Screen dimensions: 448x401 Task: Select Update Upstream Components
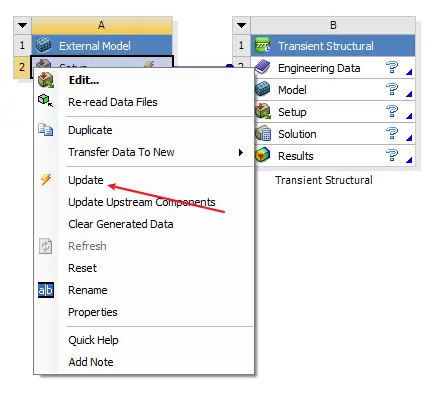tap(142, 202)
